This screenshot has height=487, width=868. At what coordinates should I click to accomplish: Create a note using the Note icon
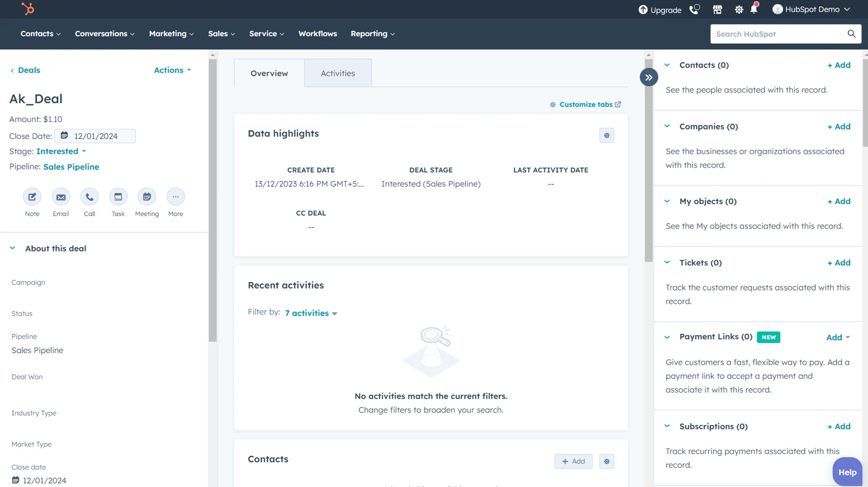pyautogui.click(x=32, y=197)
